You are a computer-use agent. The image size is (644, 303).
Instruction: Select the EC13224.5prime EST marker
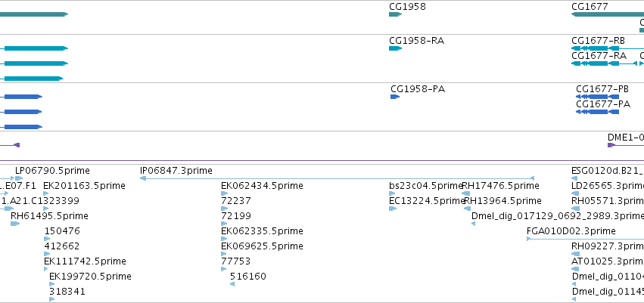click(x=393, y=209)
